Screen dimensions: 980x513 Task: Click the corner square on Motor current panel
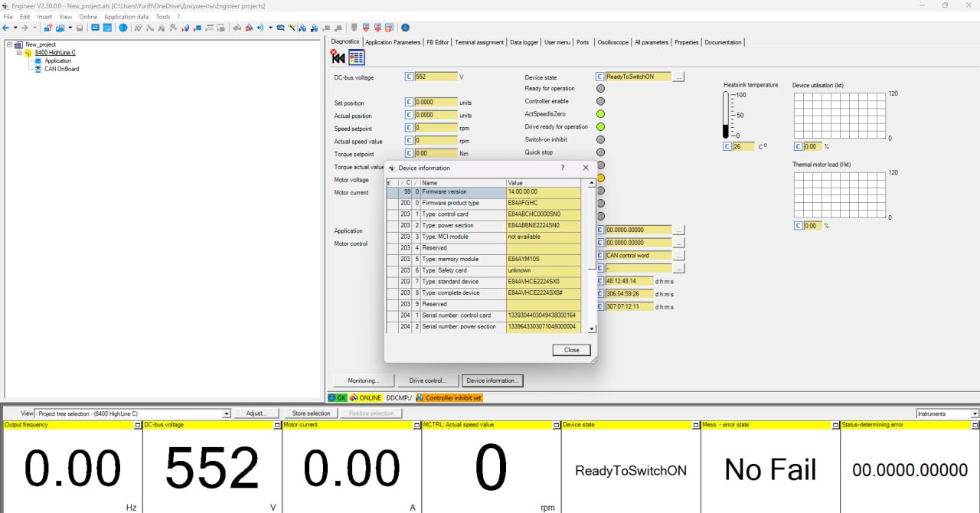tap(416, 425)
